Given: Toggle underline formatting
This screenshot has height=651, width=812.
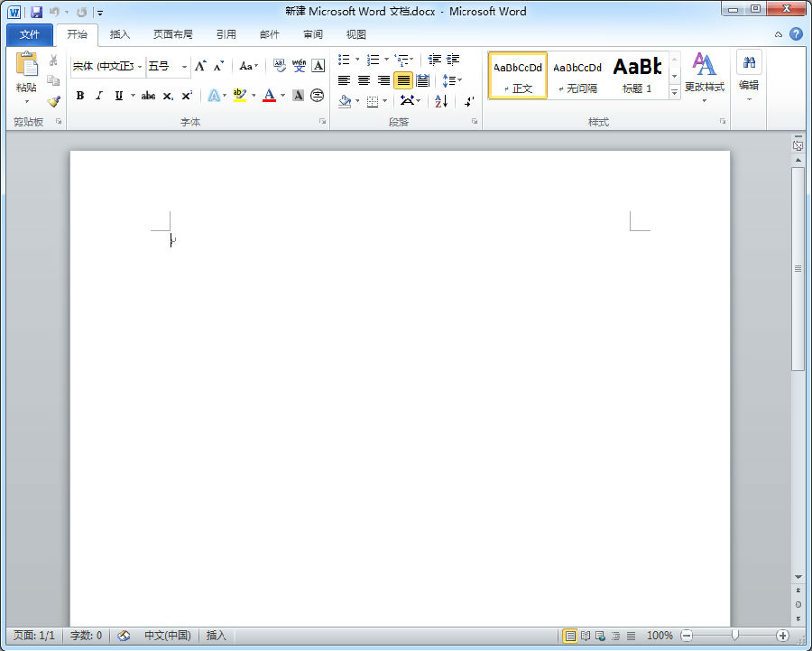Looking at the screenshot, I should click(x=117, y=95).
